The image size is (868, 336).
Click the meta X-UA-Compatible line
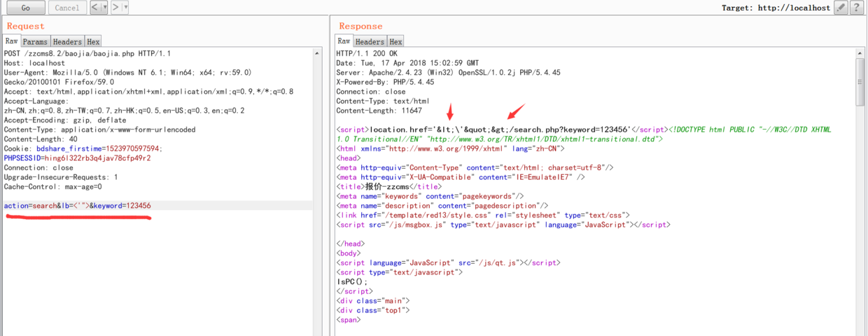point(460,177)
